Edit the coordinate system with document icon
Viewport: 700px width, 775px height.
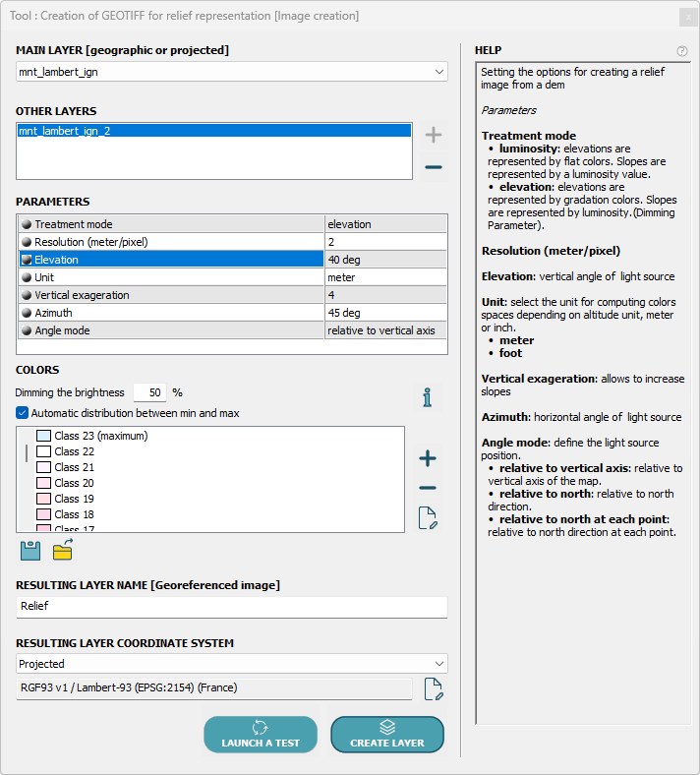433,688
